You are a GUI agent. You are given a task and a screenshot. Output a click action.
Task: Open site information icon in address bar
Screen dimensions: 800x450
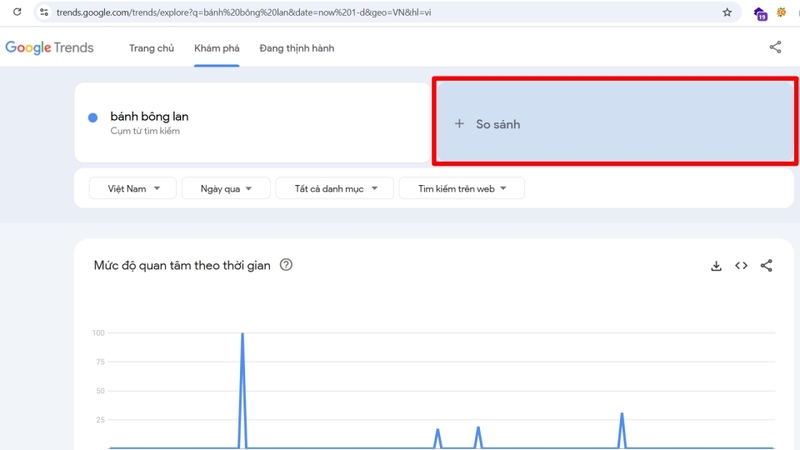44,12
